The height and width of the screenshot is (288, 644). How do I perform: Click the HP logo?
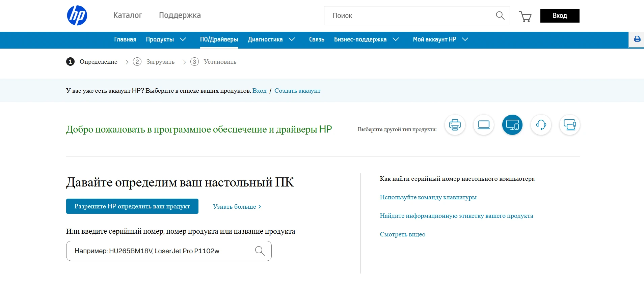[77, 16]
